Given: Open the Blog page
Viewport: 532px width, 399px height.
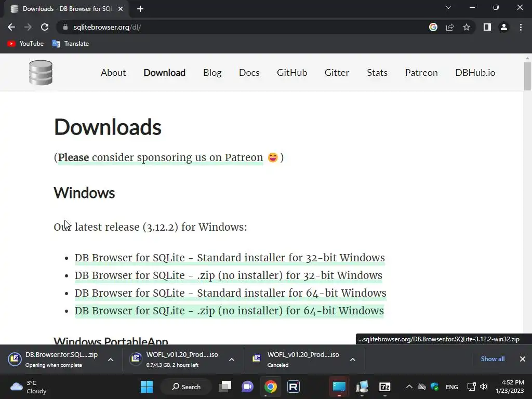Looking at the screenshot, I should [212, 73].
